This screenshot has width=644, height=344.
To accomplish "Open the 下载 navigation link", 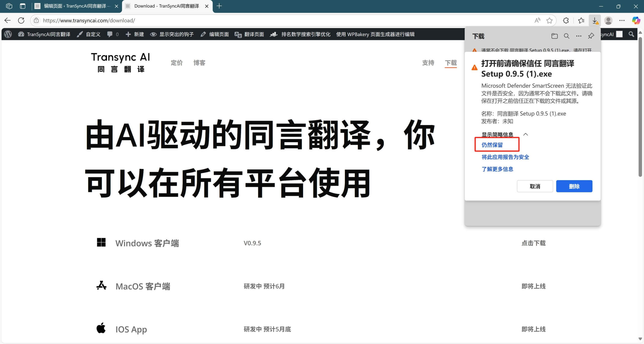I will point(451,63).
